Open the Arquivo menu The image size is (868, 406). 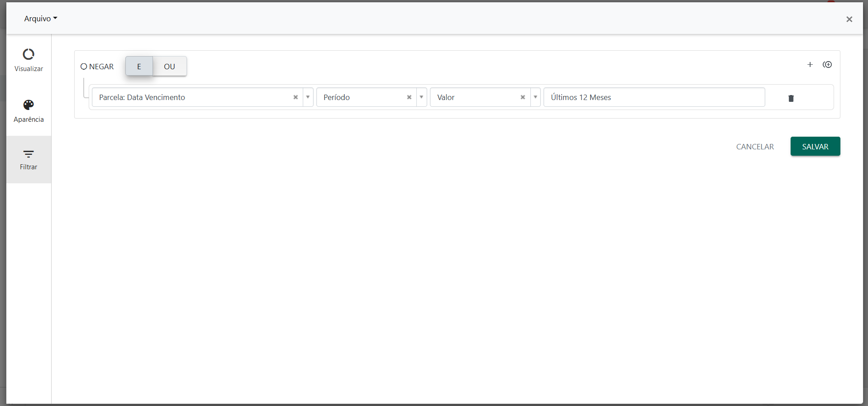pyautogui.click(x=41, y=19)
